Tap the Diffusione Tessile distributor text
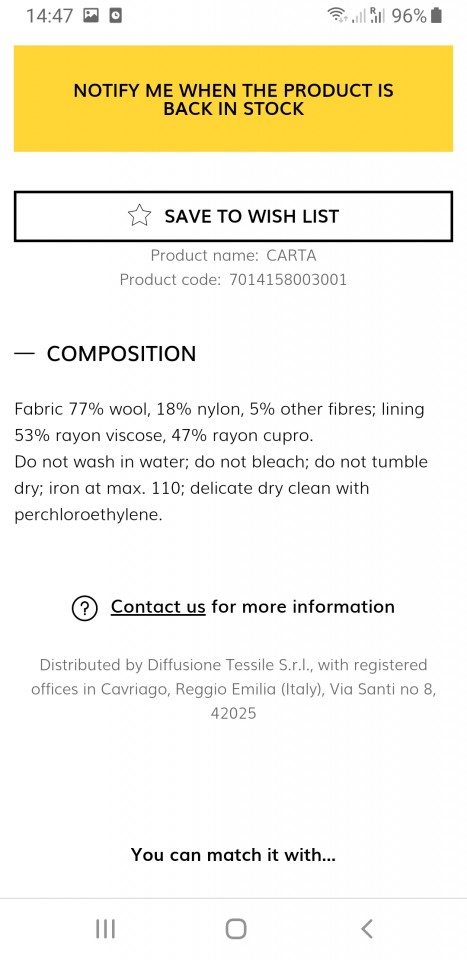The width and height of the screenshot is (467, 960). coord(233,689)
